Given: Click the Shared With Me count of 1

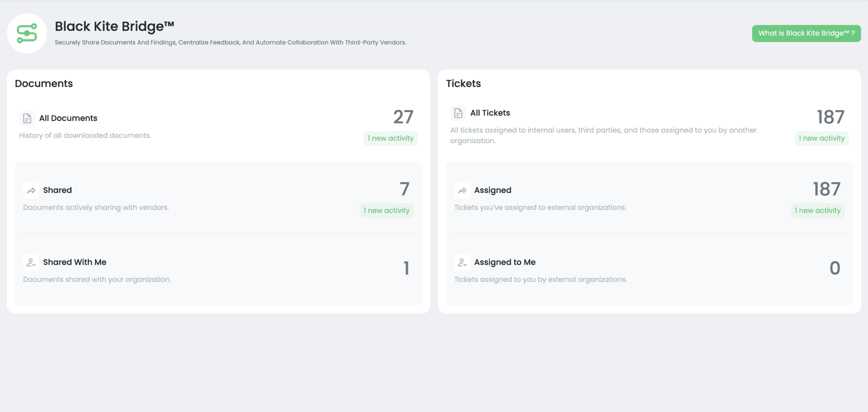Looking at the screenshot, I should (406, 268).
